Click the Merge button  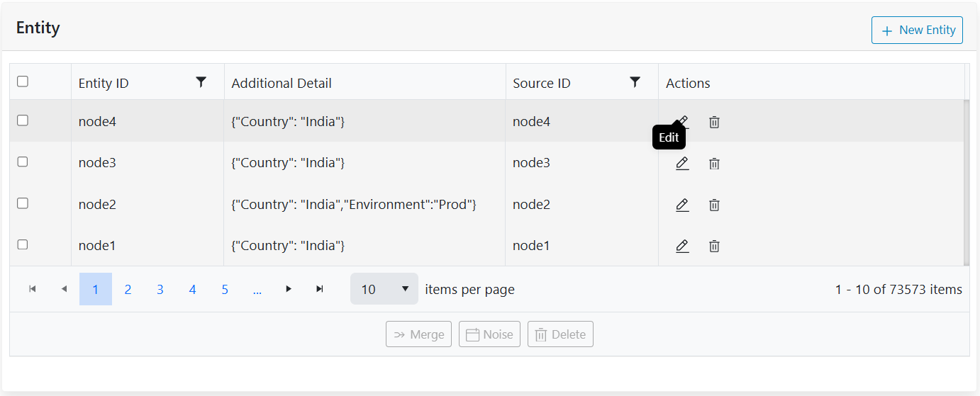[x=419, y=334]
